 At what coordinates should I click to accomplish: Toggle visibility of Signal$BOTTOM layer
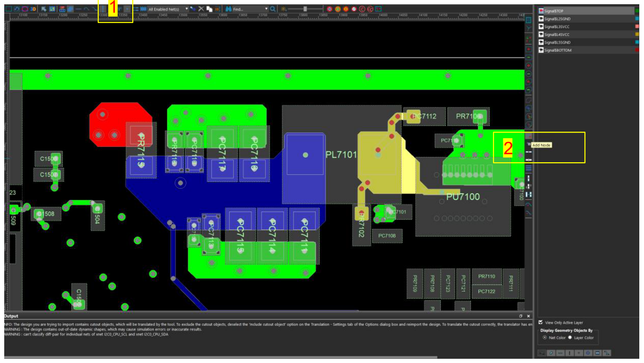click(541, 50)
